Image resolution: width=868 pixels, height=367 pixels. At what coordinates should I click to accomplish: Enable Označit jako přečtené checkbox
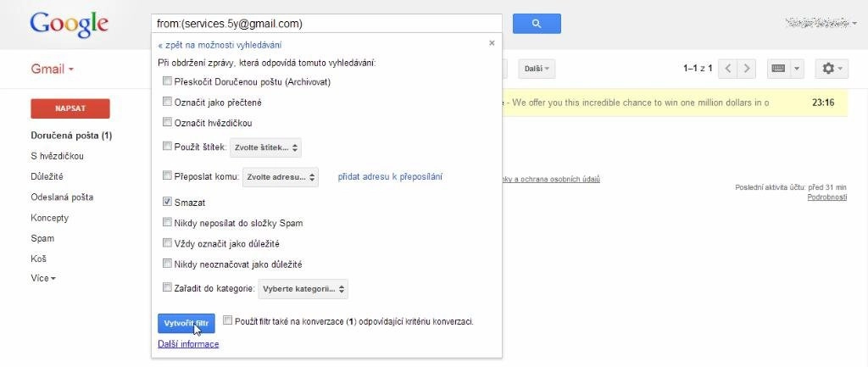click(167, 102)
